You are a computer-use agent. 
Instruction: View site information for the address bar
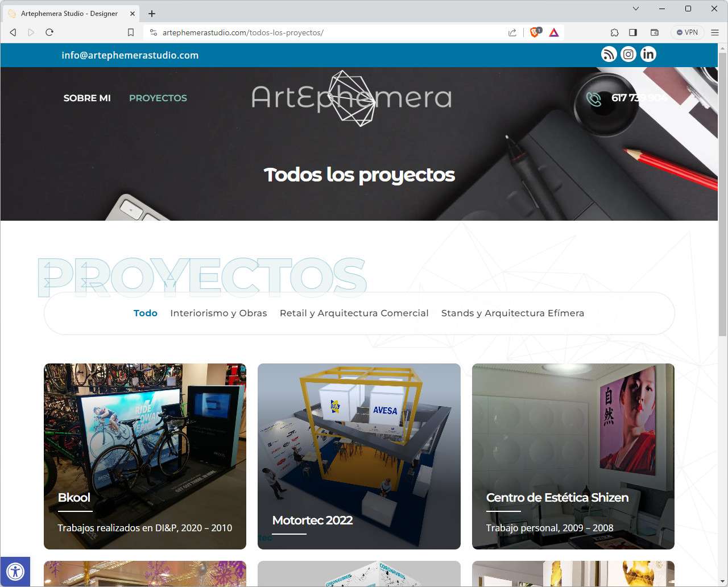click(153, 32)
